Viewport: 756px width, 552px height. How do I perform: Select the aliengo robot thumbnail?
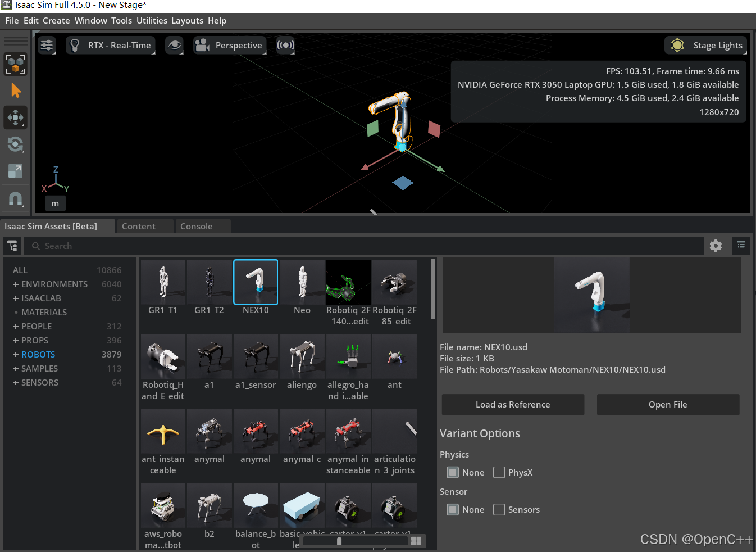coord(302,356)
